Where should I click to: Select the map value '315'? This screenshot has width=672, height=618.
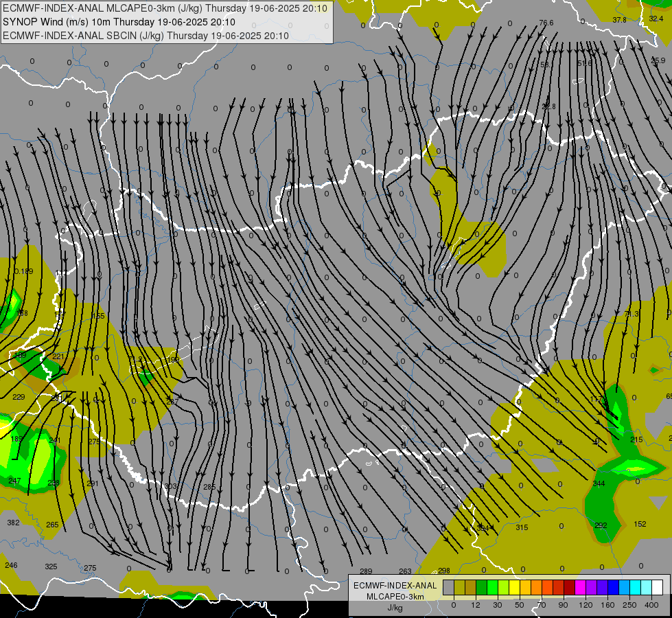(x=522, y=527)
